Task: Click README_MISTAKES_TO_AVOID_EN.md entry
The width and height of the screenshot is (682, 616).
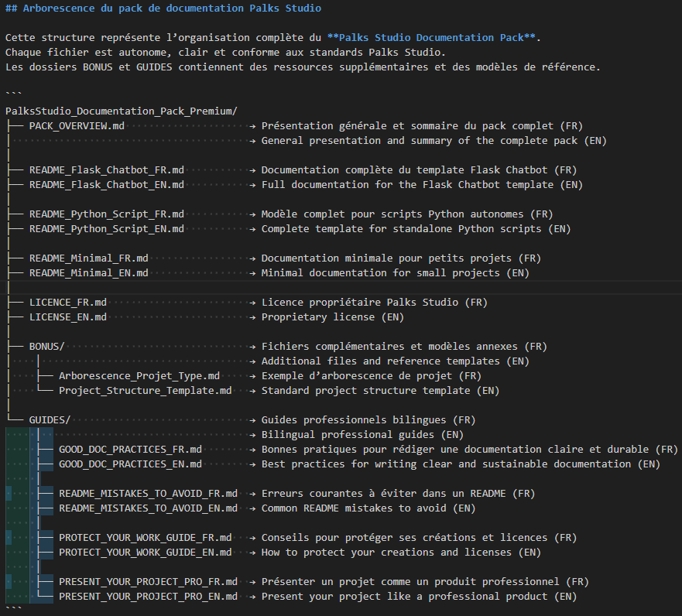Action: point(148,508)
